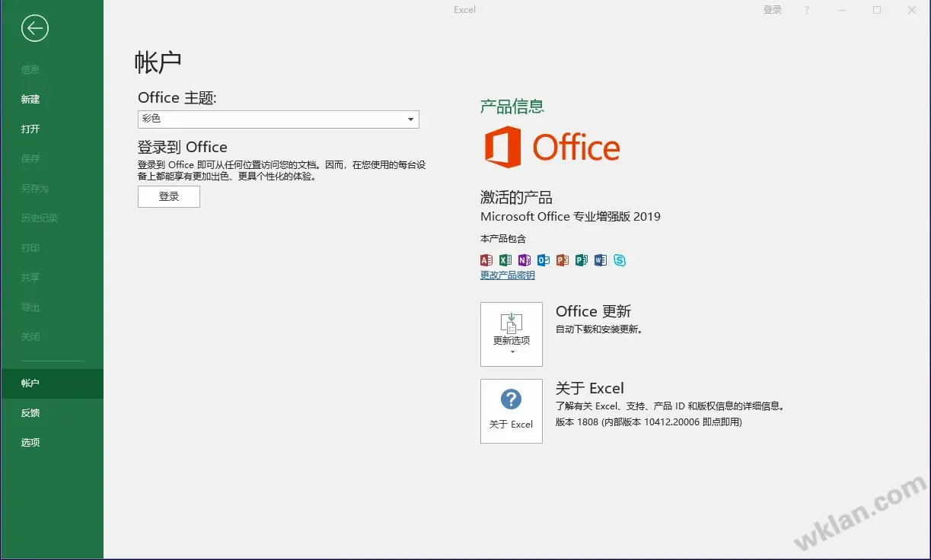The image size is (931, 560).
Task: Choose 另存为 in the sidebar
Action: [35, 189]
